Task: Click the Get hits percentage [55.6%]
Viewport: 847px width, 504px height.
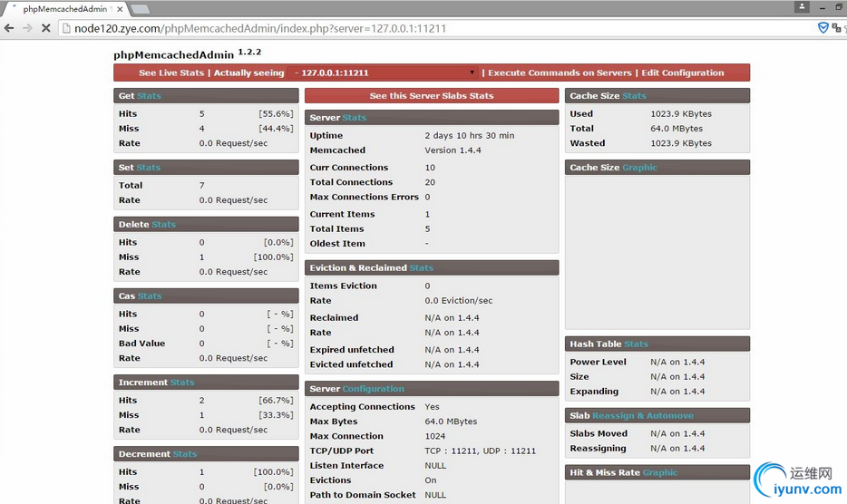Action: tap(276, 114)
